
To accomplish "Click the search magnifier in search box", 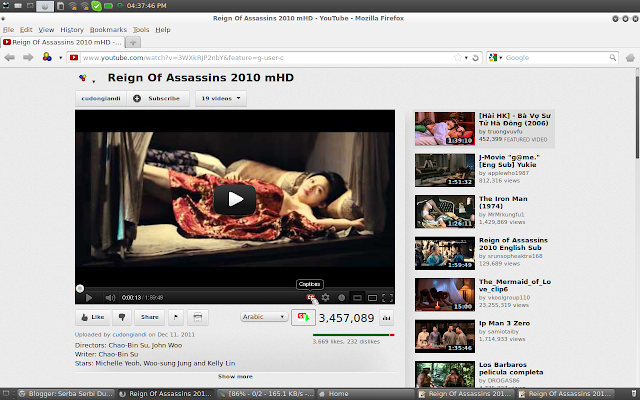I will 613,58.
